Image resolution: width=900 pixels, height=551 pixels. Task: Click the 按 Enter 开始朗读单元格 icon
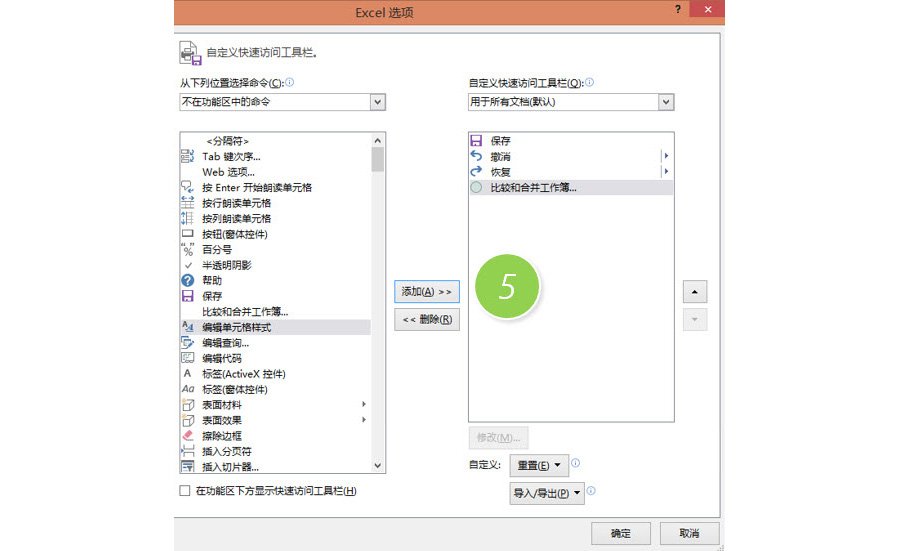pyautogui.click(x=188, y=187)
